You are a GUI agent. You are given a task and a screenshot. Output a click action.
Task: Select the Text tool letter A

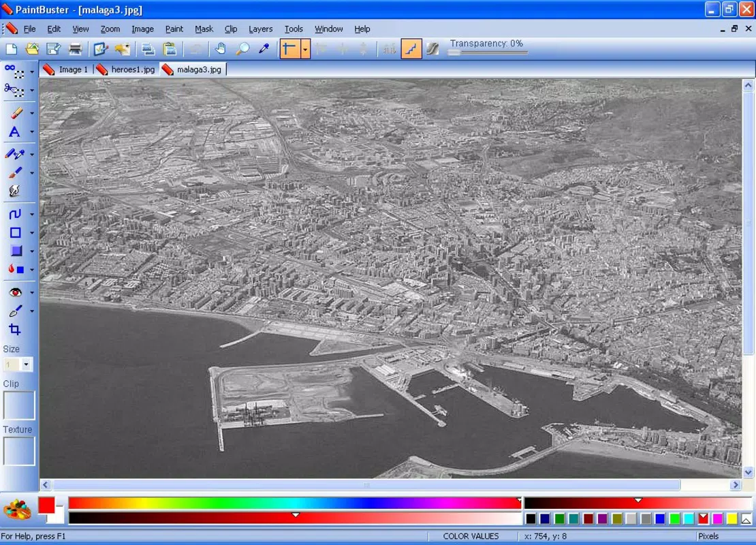[15, 131]
